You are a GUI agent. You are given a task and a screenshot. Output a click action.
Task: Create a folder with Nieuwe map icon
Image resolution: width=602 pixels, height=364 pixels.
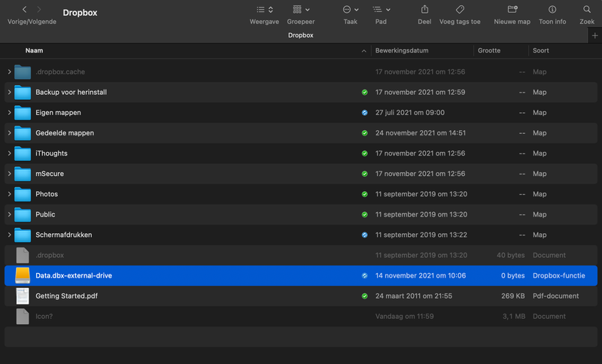point(512,10)
